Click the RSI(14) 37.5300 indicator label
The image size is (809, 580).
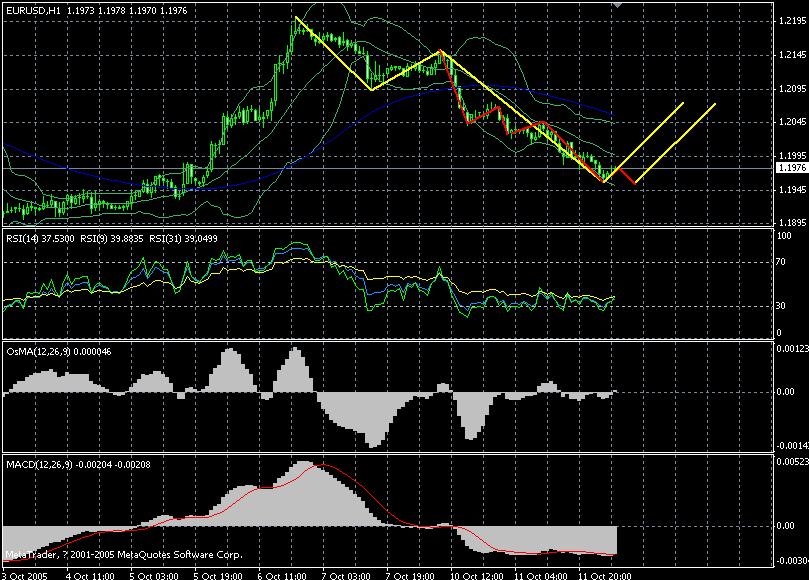point(40,238)
